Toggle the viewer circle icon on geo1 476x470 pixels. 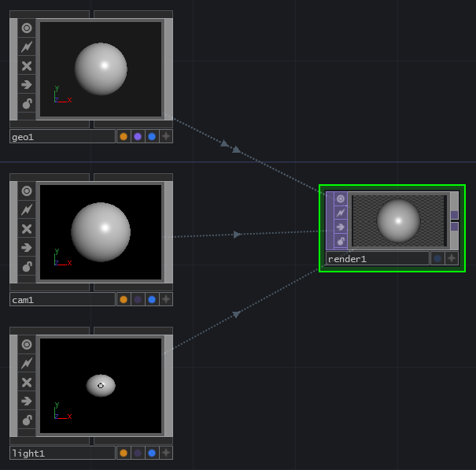point(27,28)
